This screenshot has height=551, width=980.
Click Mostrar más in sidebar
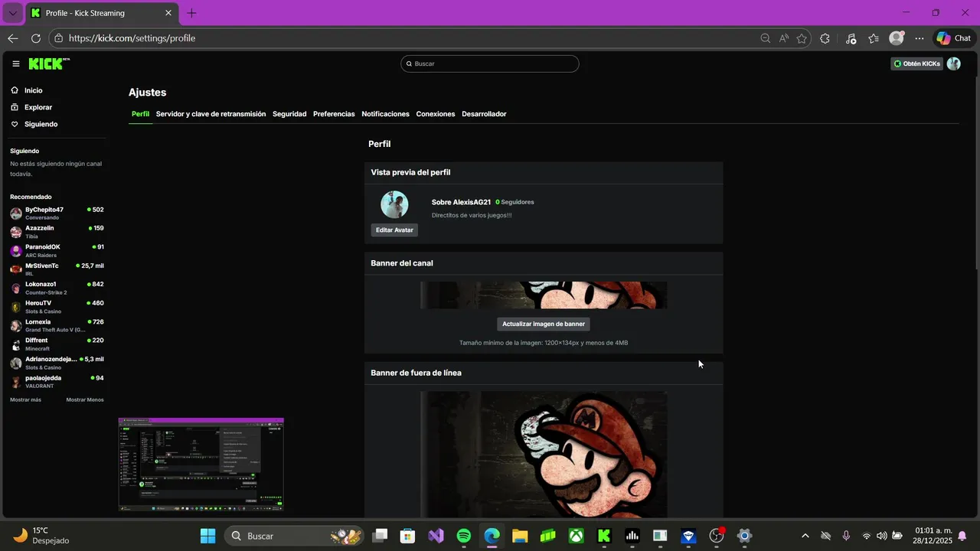25,399
